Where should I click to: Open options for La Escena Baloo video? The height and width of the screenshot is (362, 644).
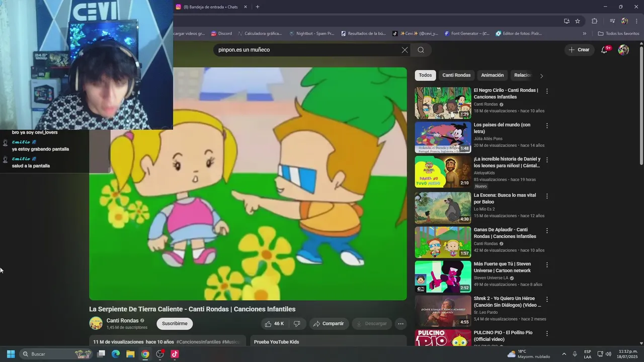click(x=547, y=196)
